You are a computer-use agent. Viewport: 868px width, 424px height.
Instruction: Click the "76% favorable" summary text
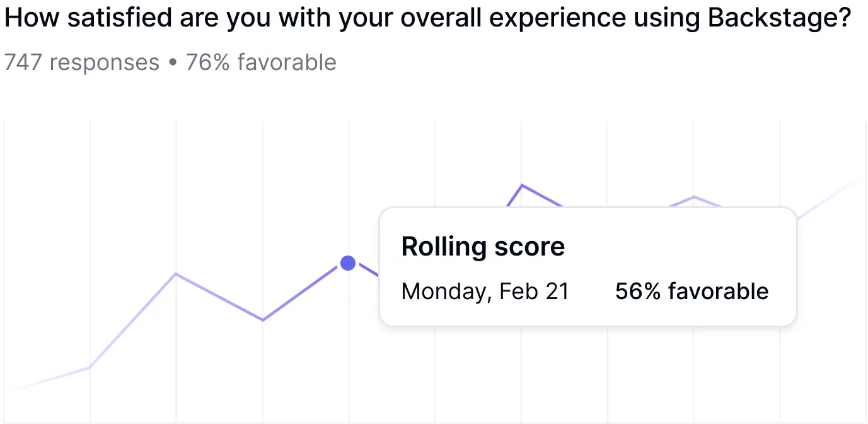click(x=261, y=62)
